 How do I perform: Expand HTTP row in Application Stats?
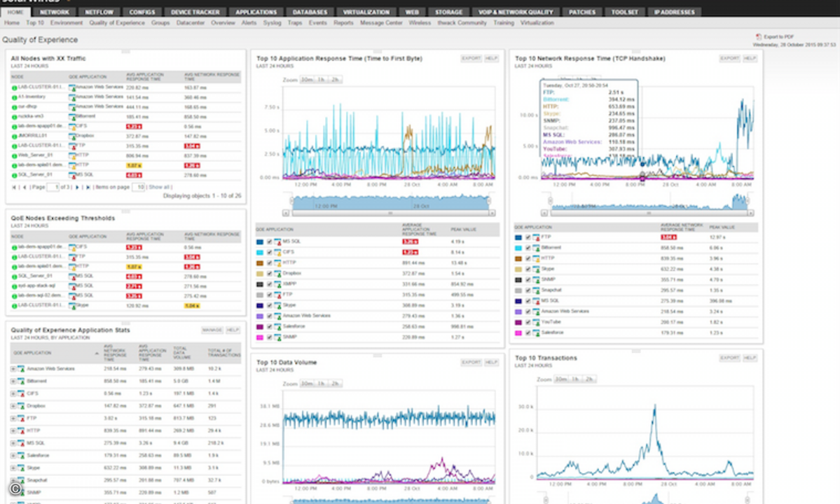tap(13, 430)
